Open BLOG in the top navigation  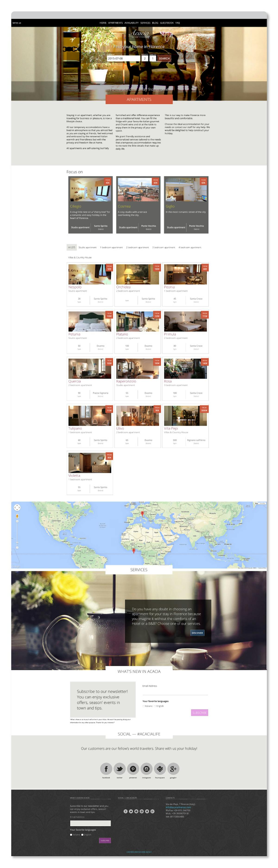(155, 23)
